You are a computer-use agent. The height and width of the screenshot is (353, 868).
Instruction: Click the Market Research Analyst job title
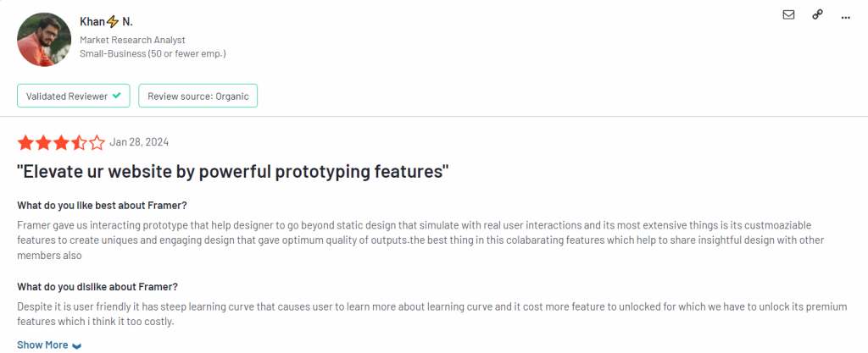tap(132, 40)
